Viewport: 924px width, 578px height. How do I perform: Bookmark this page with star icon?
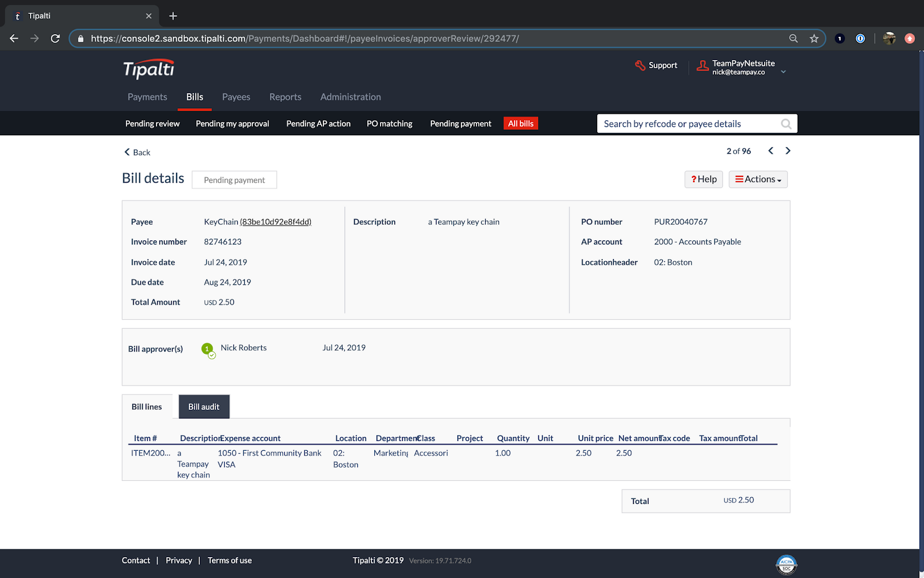point(814,39)
